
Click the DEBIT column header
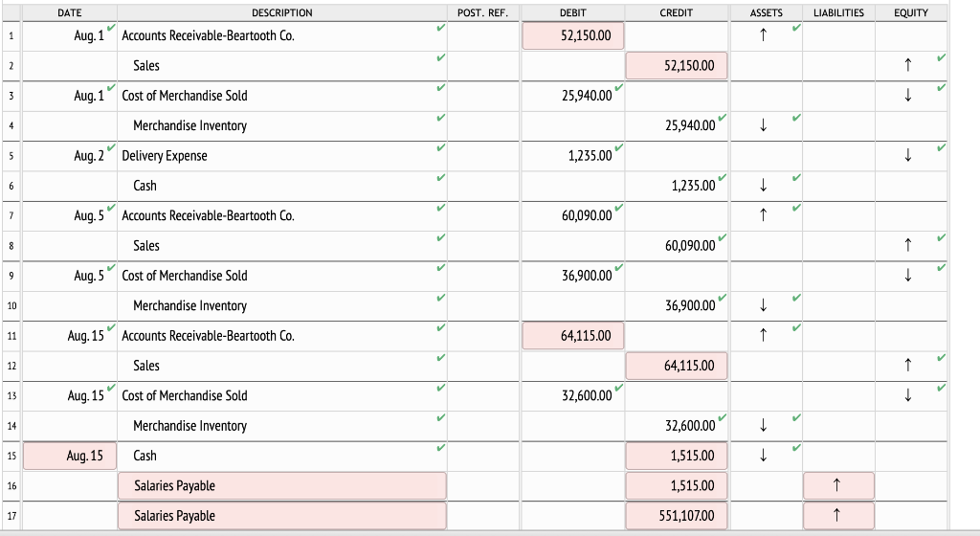click(573, 12)
